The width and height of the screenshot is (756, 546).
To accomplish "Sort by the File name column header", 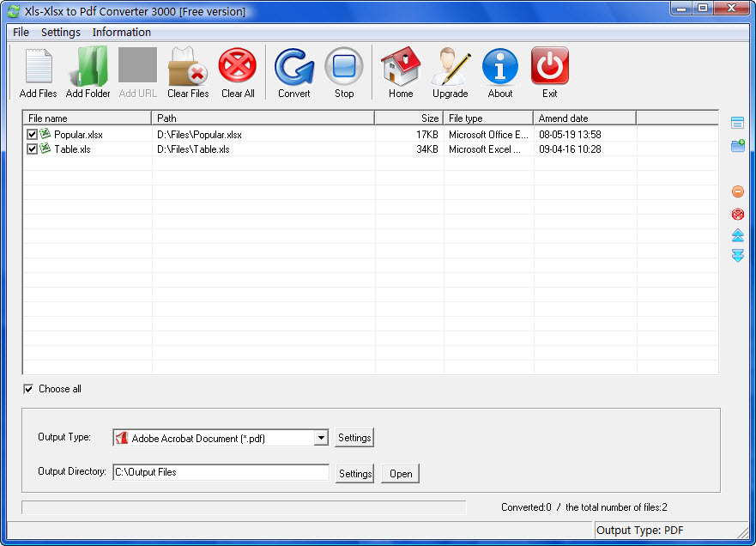I will [88, 118].
